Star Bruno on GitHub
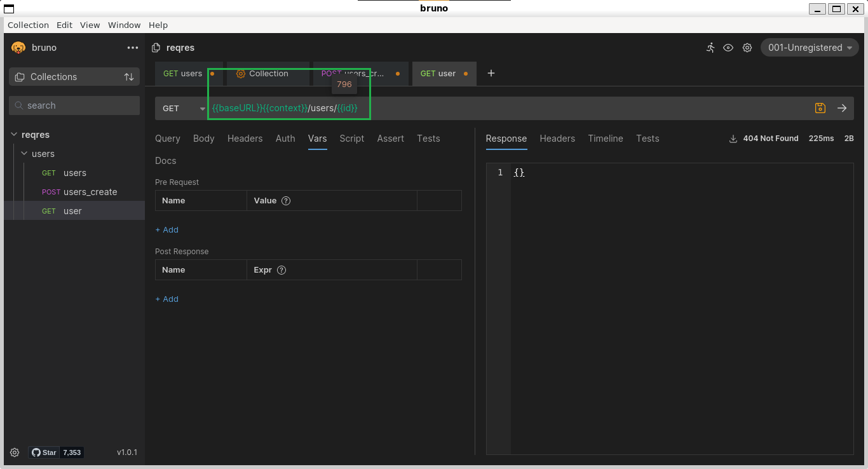Viewport: 868px width, 469px height. coord(44,452)
